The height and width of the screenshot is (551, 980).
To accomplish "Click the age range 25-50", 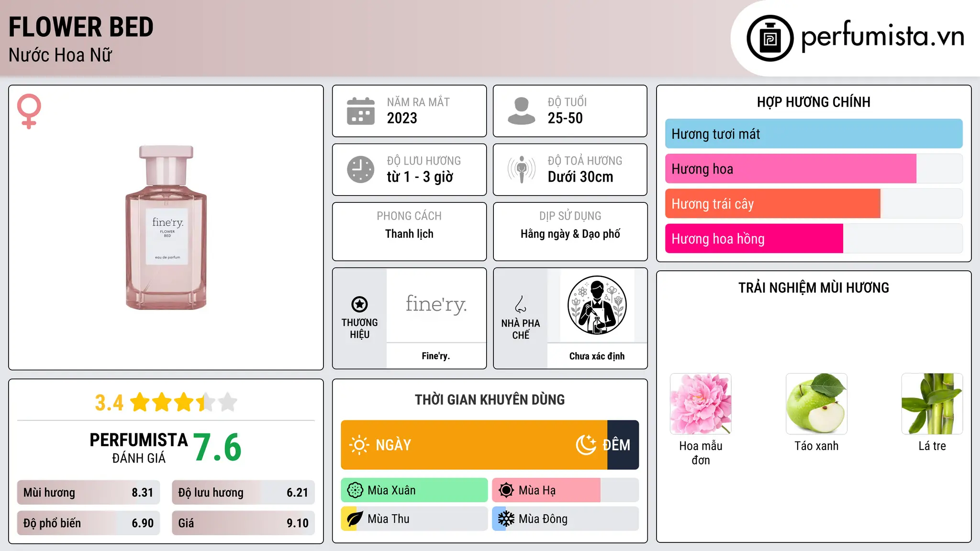I will point(565,118).
